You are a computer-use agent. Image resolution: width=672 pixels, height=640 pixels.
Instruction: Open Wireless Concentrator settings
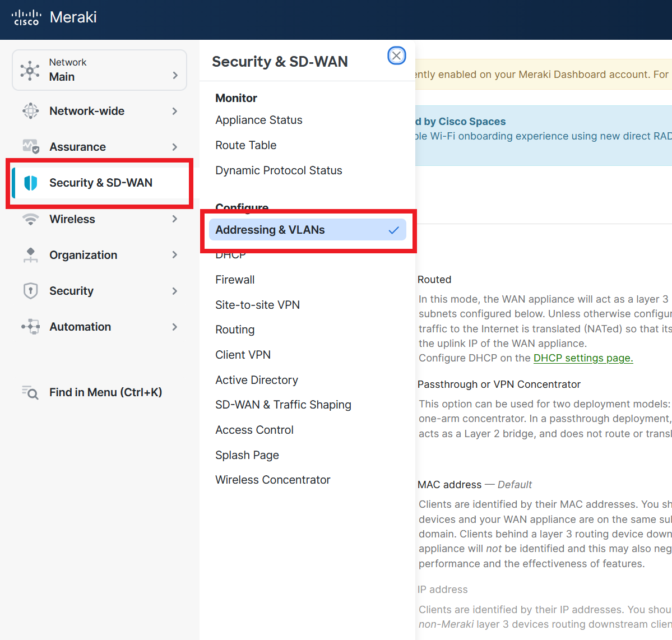pyautogui.click(x=273, y=480)
